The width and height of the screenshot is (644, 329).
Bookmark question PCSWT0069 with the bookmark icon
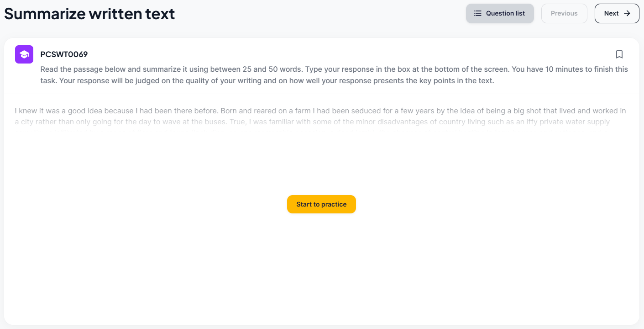pyautogui.click(x=619, y=54)
